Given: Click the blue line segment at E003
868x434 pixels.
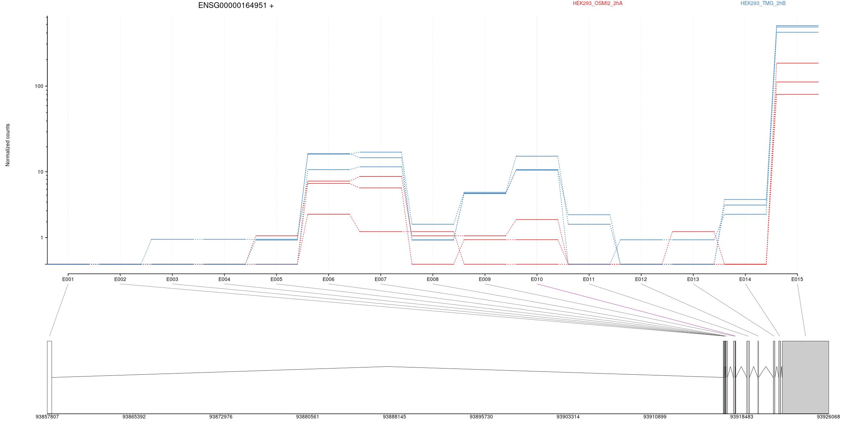Looking at the screenshot, I should 172,239.
